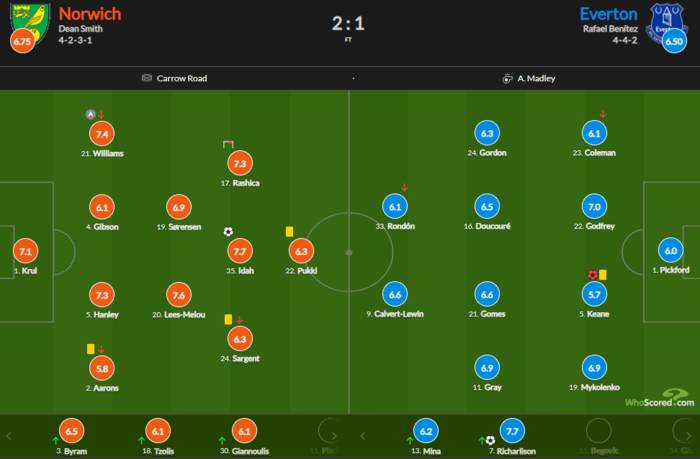
Task: Select Krul's 7.1 rating circle
Action: (x=25, y=252)
